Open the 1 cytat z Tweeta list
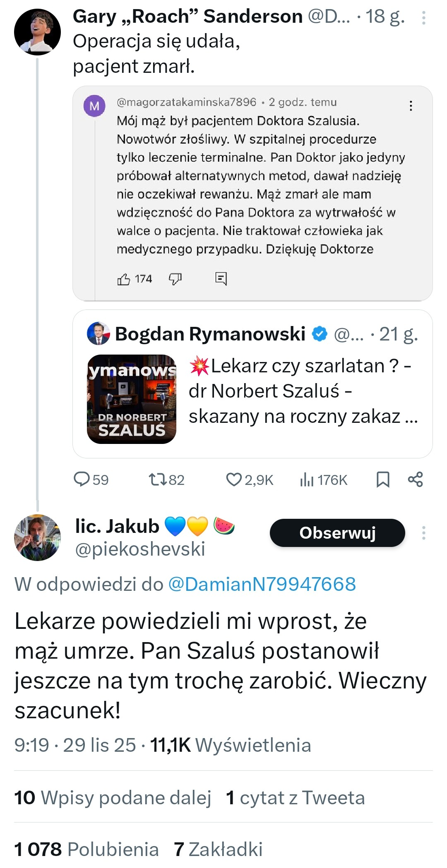Screen dimensions: 447x868 (x=296, y=798)
